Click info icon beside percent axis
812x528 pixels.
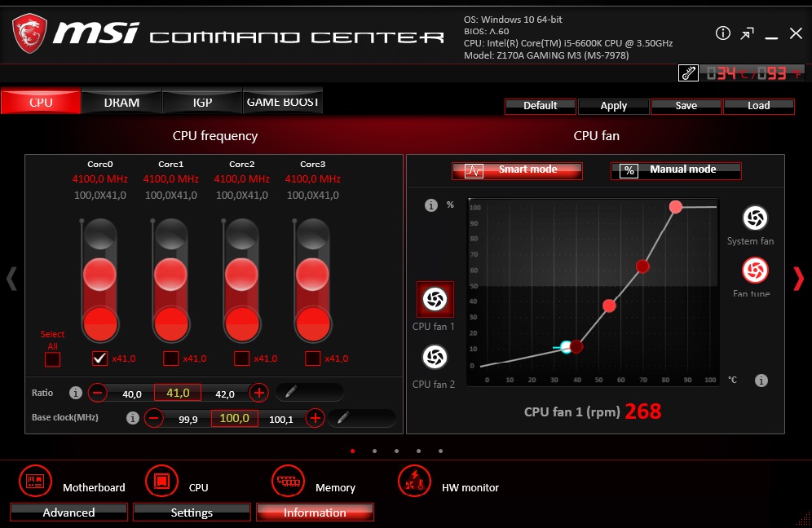(x=430, y=205)
